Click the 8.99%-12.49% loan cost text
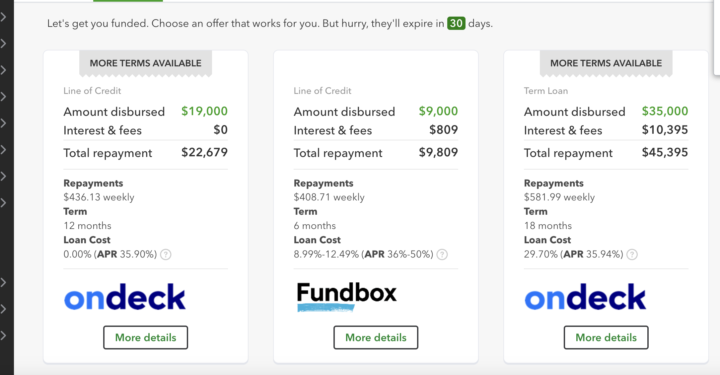 326,254
